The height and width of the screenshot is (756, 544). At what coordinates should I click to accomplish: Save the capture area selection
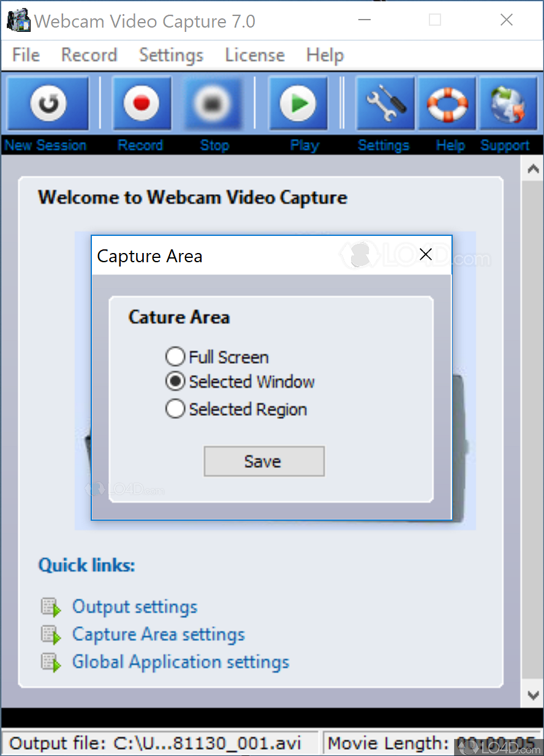[x=263, y=461]
